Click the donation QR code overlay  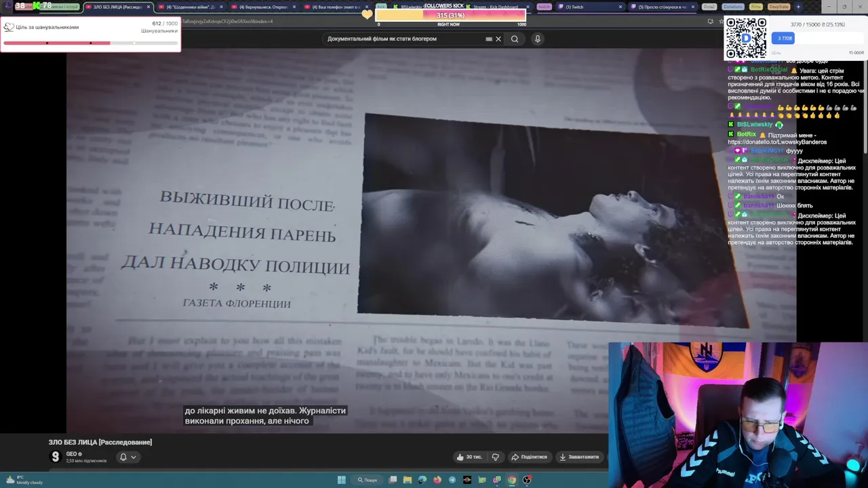coord(746,38)
